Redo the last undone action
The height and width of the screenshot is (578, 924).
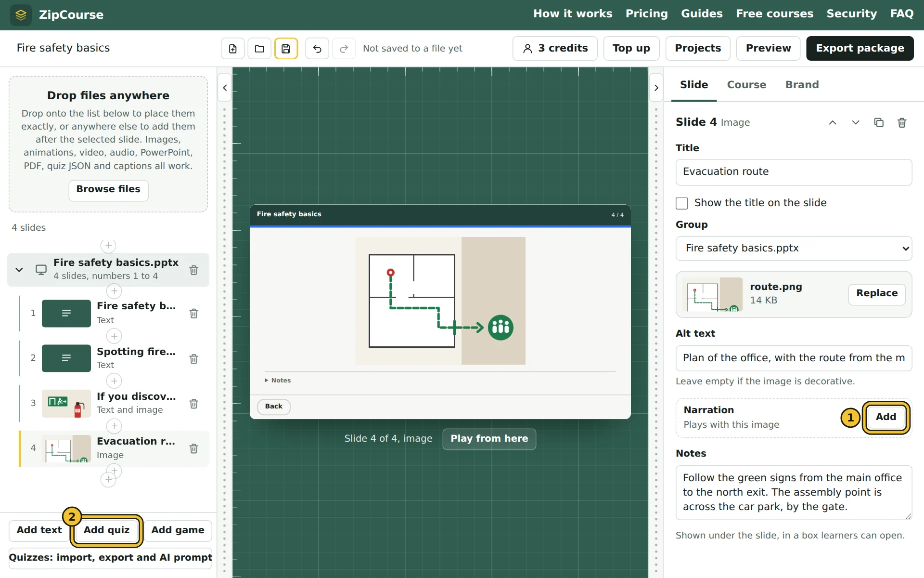(344, 49)
